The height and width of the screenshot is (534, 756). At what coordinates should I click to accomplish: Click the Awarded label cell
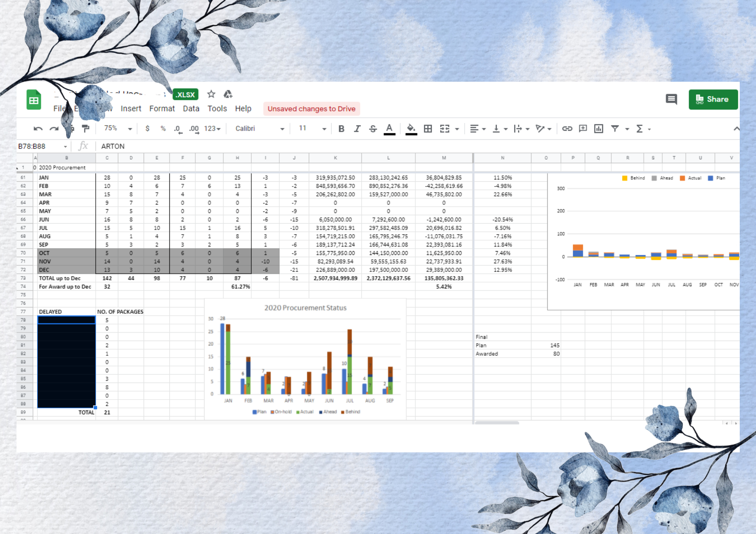pyautogui.click(x=502, y=354)
